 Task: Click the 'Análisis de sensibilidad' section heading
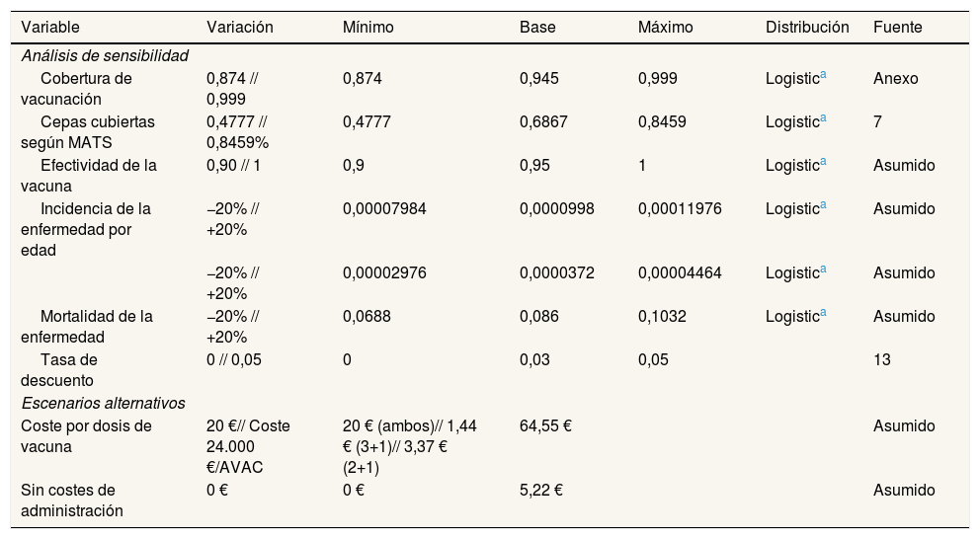(x=105, y=55)
